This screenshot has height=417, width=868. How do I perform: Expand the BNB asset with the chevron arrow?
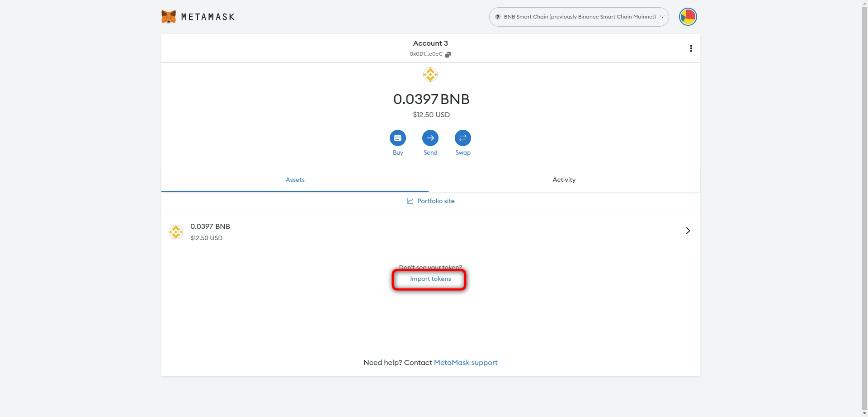point(688,231)
